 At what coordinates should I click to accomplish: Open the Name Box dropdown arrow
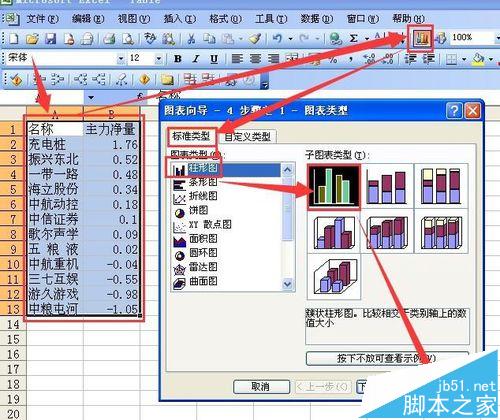tap(91, 98)
